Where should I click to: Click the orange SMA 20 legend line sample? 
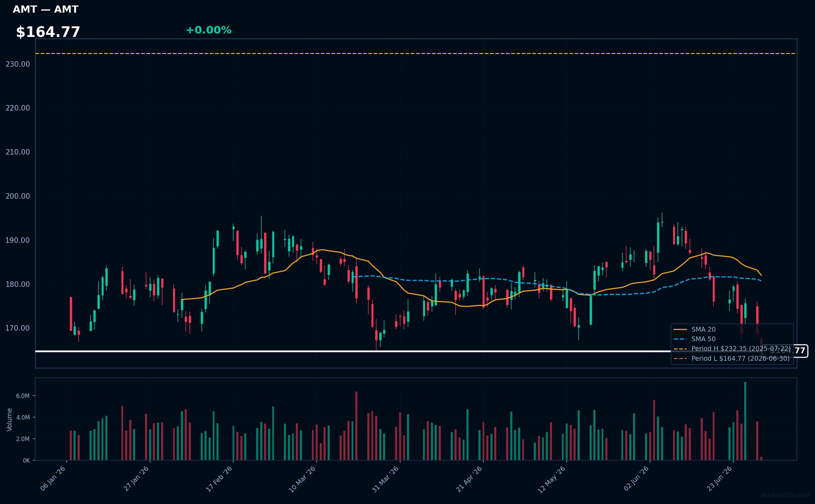tap(680, 329)
